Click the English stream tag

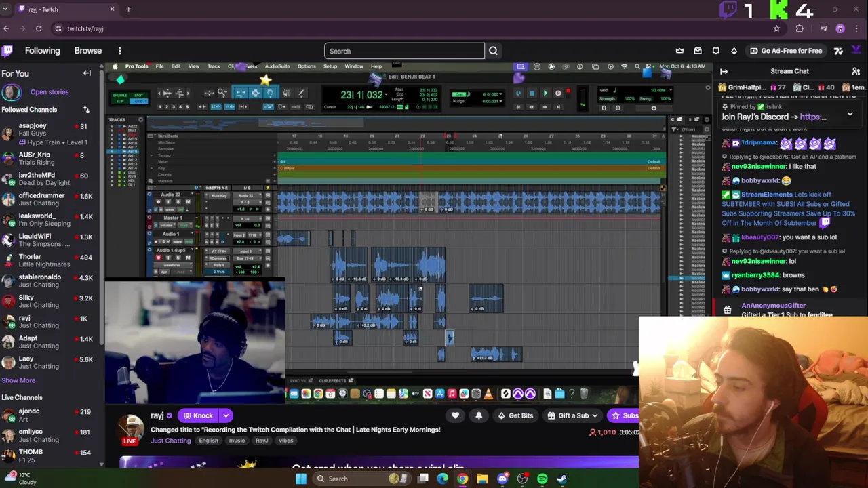208,441
